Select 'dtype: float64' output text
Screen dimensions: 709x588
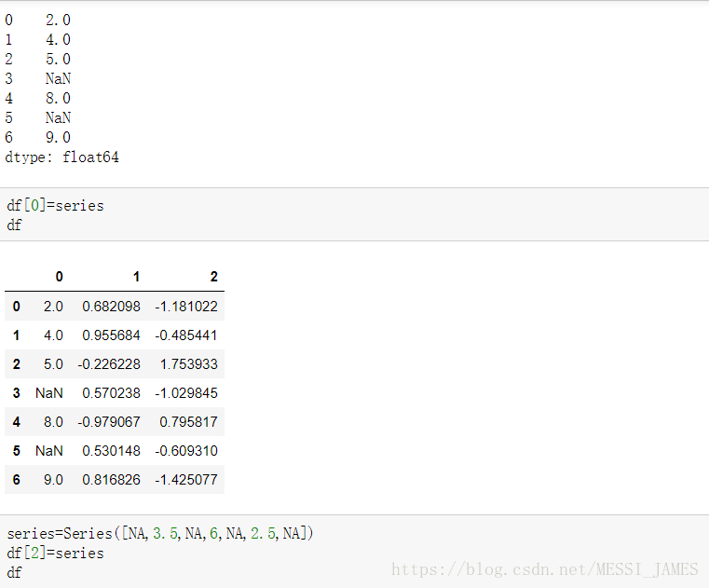click(x=61, y=157)
